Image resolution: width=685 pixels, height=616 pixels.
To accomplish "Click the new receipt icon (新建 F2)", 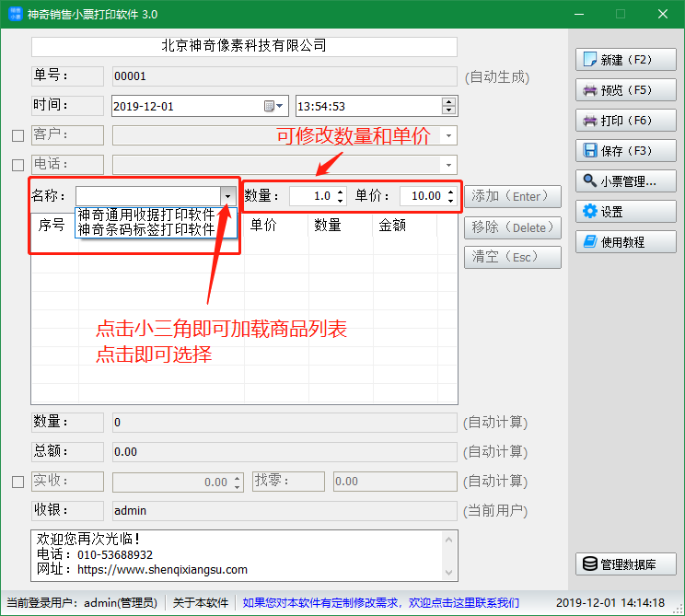I will (590, 60).
